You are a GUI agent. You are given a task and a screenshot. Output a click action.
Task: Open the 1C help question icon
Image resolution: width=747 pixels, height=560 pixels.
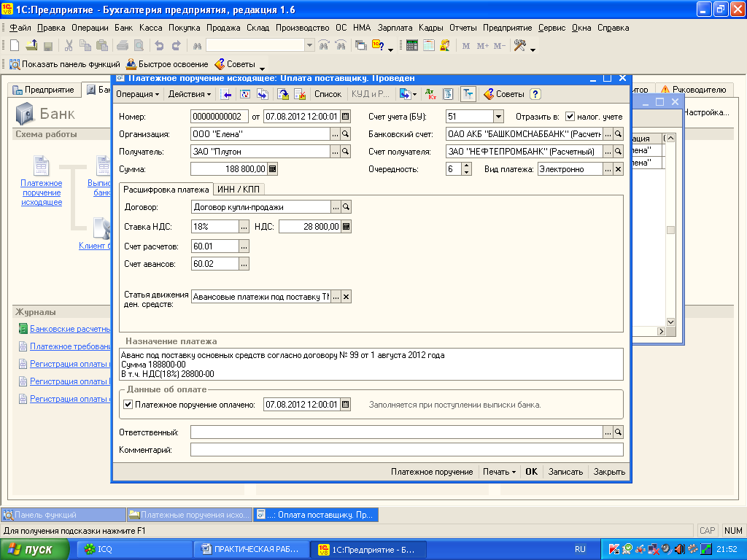point(379,45)
